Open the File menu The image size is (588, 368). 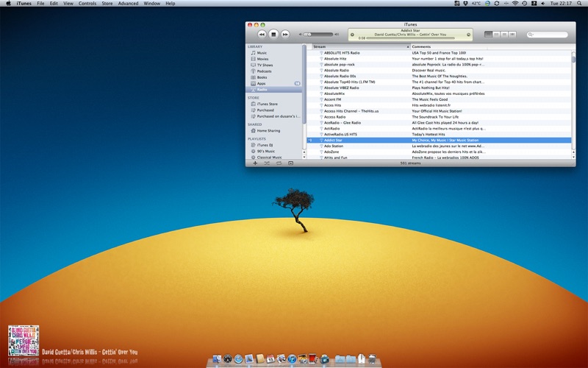point(40,4)
